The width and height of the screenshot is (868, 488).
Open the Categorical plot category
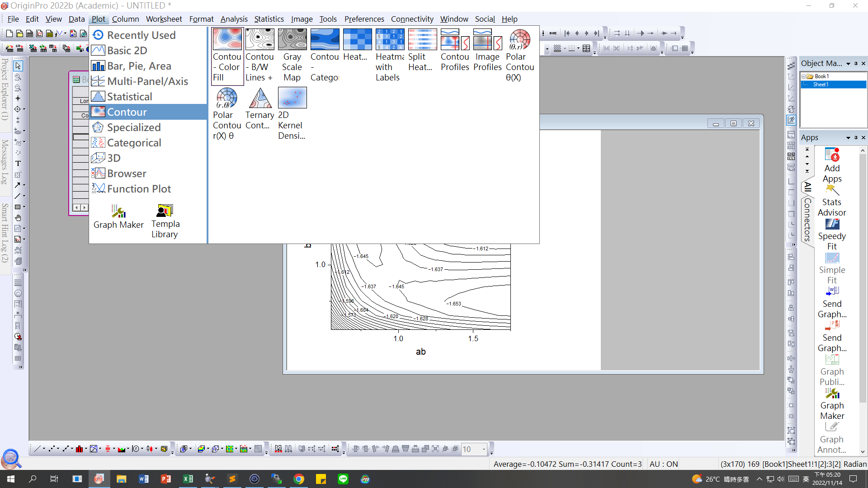pos(149,143)
